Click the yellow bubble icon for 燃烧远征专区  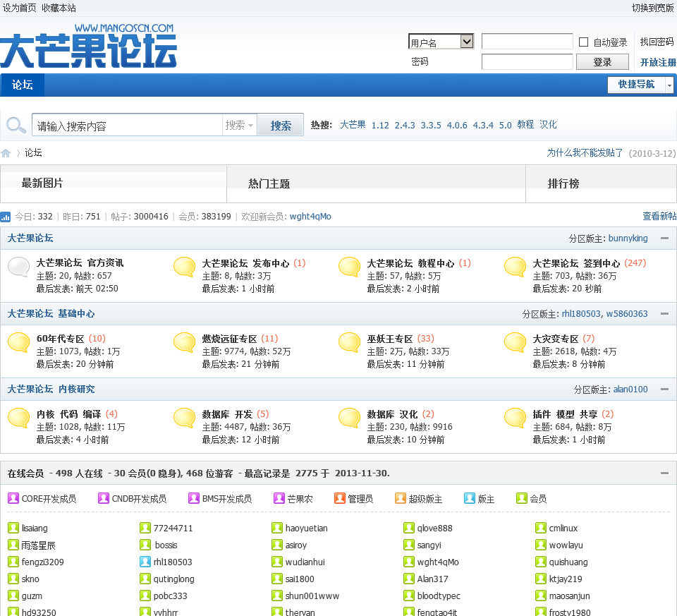184,342
